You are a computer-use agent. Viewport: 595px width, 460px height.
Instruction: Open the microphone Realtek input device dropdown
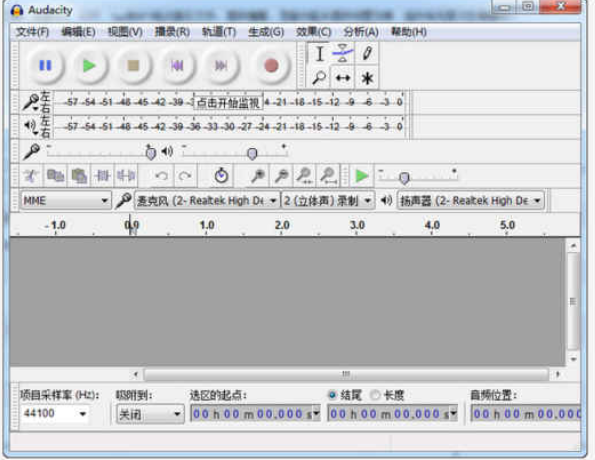[x=207, y=200]
